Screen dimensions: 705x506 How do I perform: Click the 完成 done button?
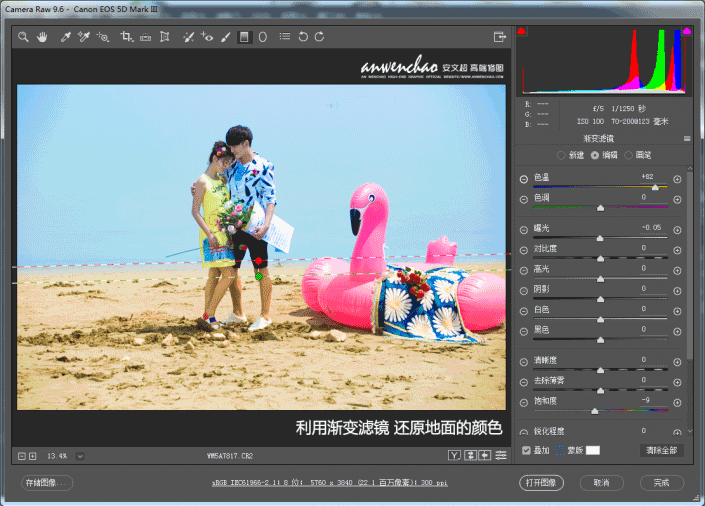click(x=661, y=483)
